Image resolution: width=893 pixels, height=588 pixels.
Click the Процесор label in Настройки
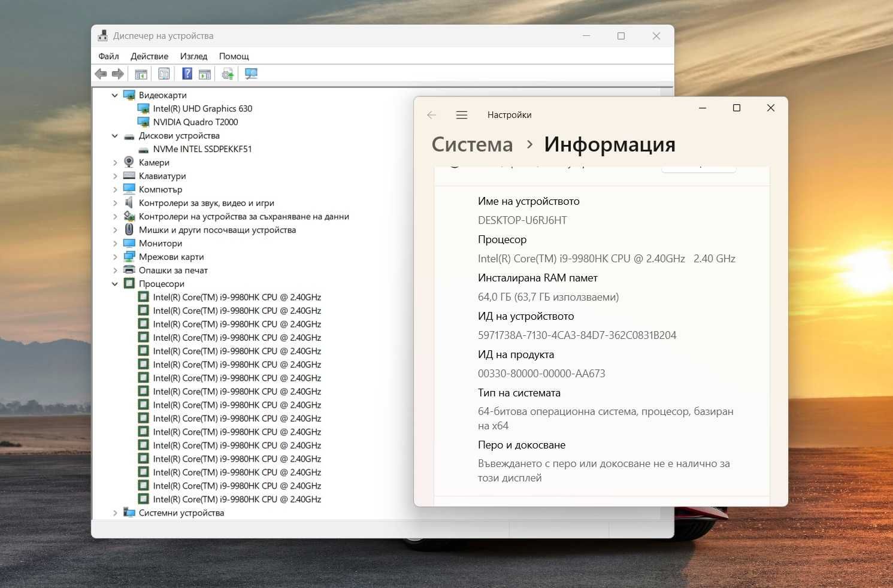pyautogui.click(x=502, y=240)
